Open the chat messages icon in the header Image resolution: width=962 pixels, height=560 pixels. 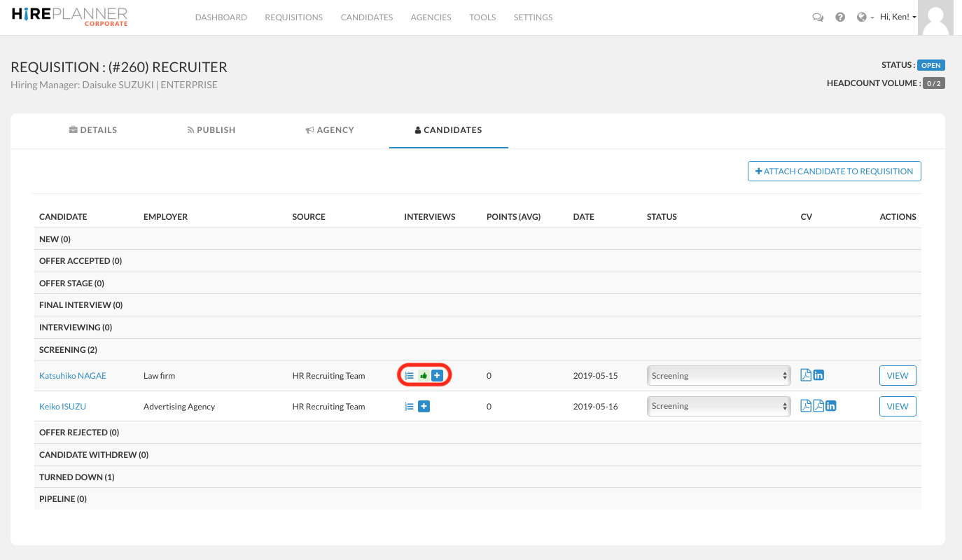pos(818,17)
